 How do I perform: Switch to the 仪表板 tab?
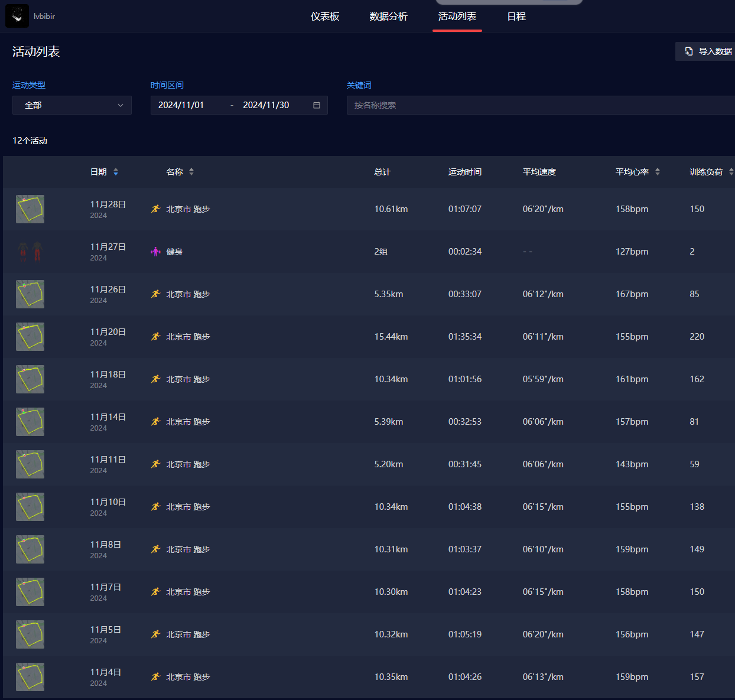(325, 17)
